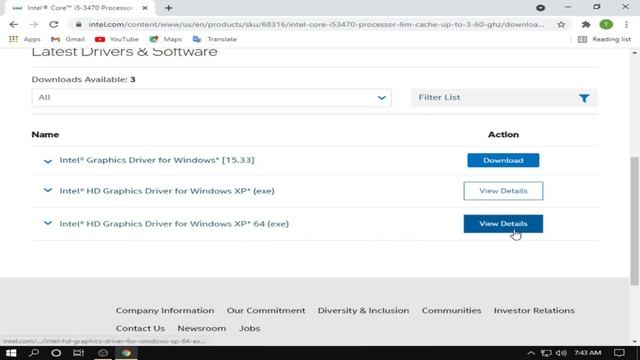640x360 pixels.
Task: View Details for Windows XP (exe) driver
Action: tap(503, 191)
